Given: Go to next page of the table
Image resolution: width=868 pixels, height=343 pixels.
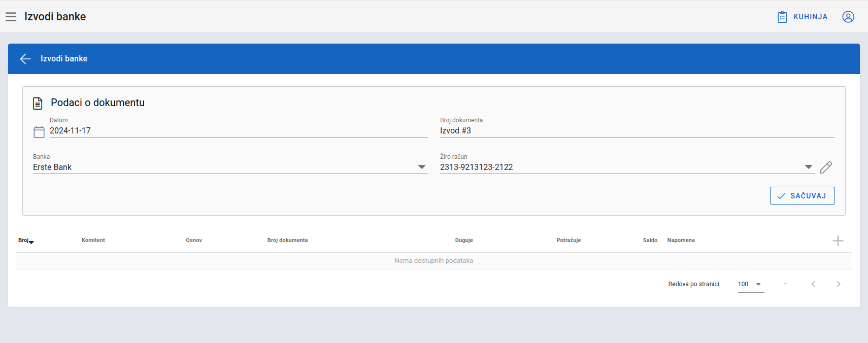Looking at the screenshot, I should (x=839, y=284).
